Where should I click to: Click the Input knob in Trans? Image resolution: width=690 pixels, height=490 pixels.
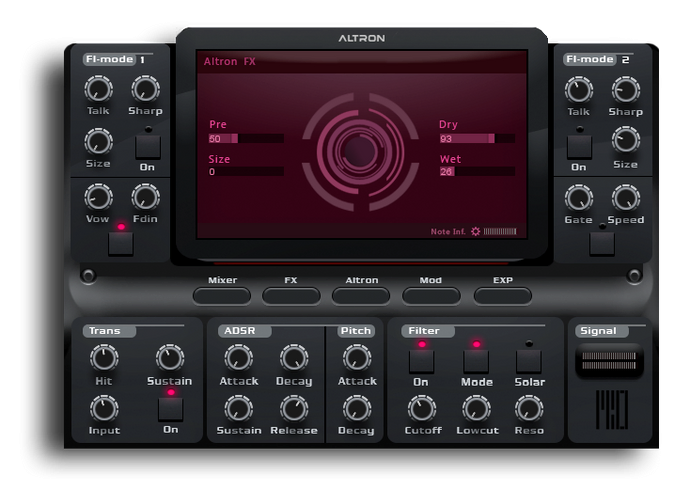104,409
